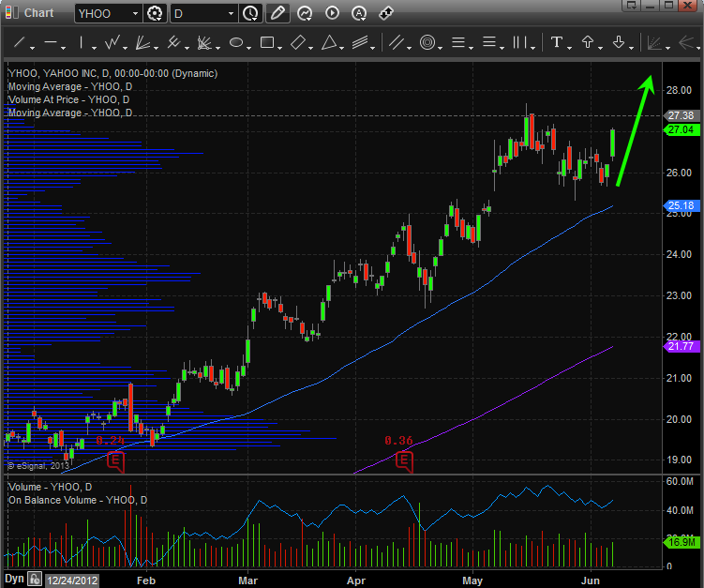Select the zigzag wave drawing tool
The height and width of the screenshot is (588, 704).
click(112, 43)
